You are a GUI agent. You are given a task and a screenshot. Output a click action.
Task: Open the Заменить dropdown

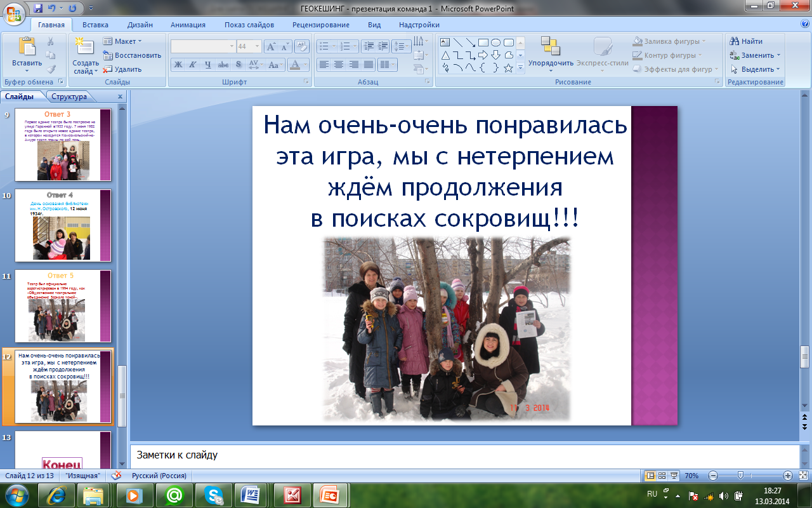click(x=756, y=55)
